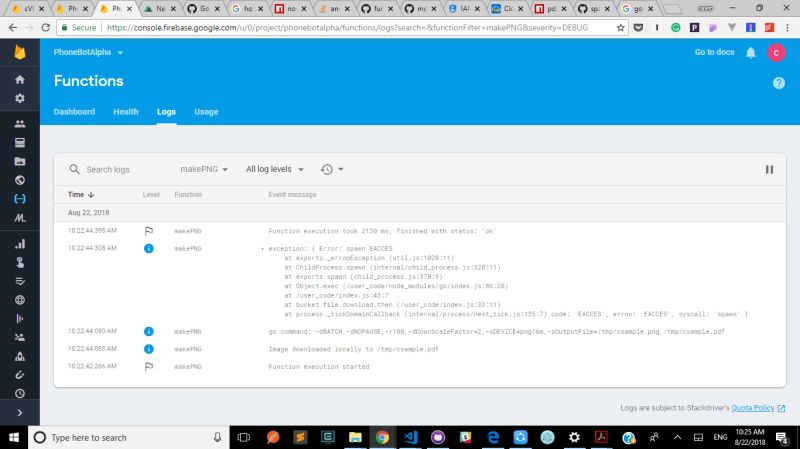
Task: Open Project Overview home icon
Action: coord(20,80)
